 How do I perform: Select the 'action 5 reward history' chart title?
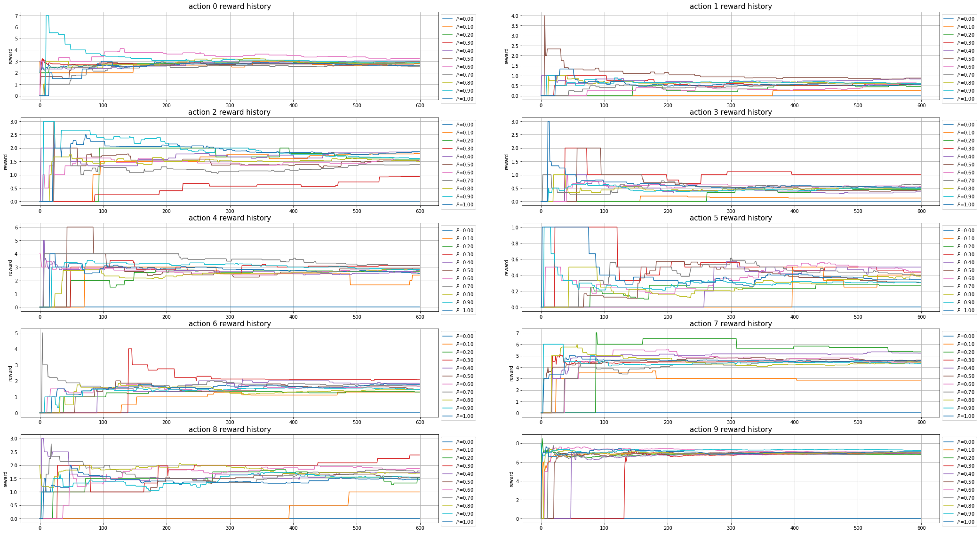pyautogui.click(x=730, y=218)
